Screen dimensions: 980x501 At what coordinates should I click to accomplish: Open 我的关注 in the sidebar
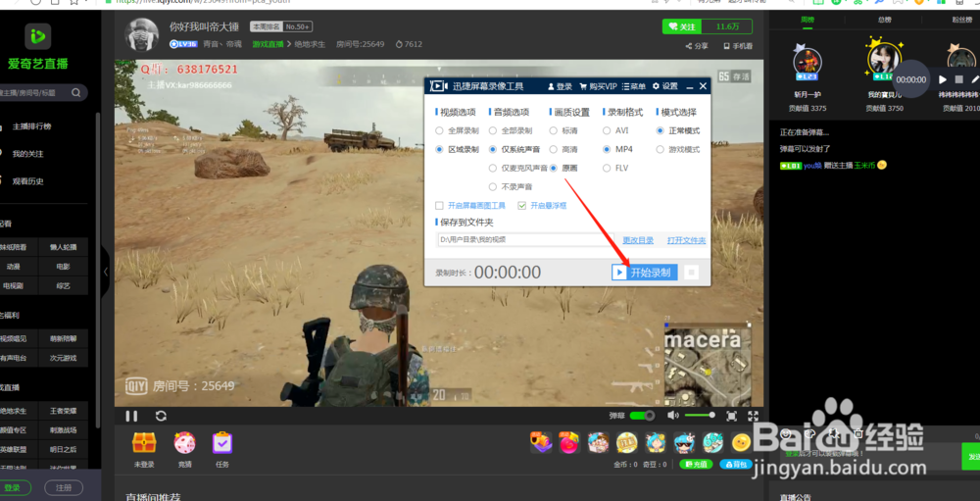point(28,154)
